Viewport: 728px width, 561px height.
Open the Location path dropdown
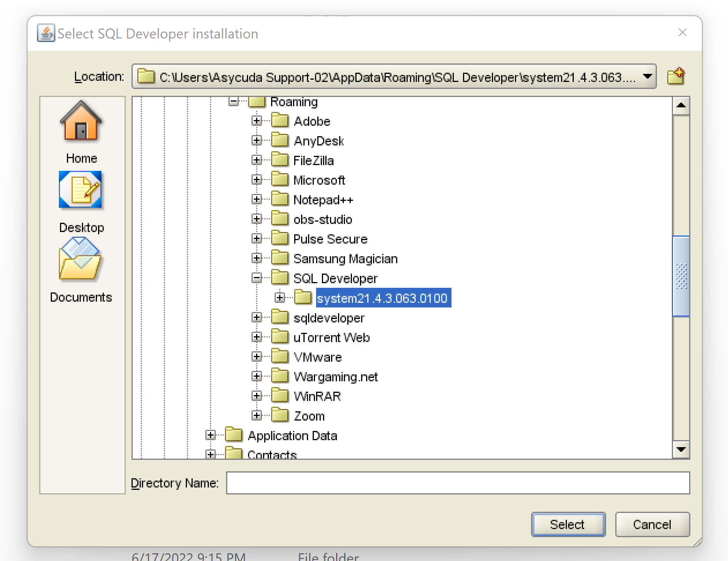tap(648, 76)
